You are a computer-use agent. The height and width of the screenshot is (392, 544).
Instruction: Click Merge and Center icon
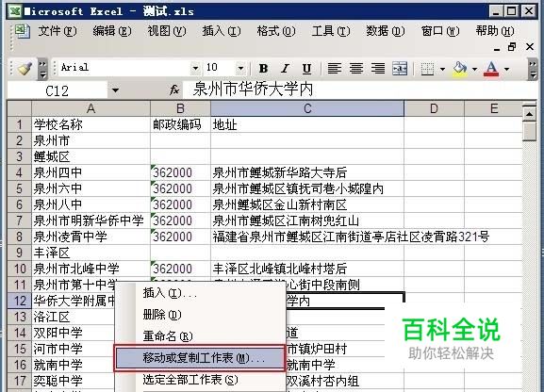tap(400, 69)
